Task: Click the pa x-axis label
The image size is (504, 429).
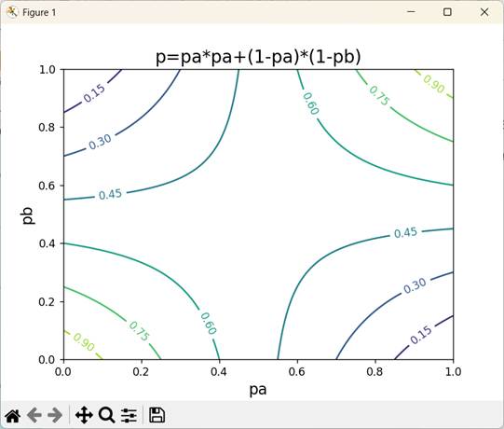Action: 258,390
